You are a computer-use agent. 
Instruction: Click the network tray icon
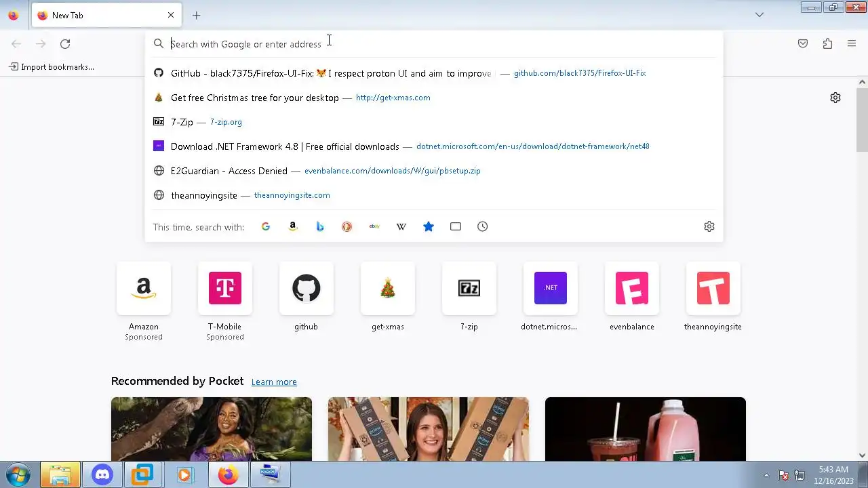coord(800,475)
